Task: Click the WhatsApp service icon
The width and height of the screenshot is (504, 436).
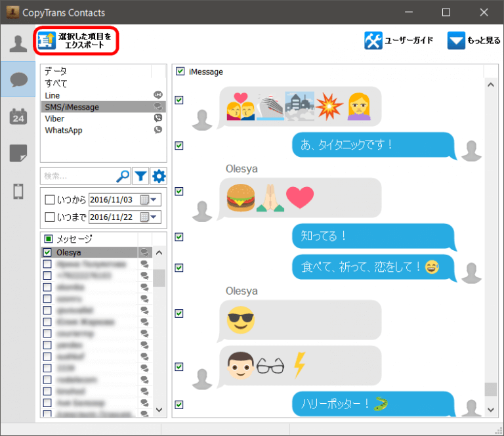Action: point(157,130)
